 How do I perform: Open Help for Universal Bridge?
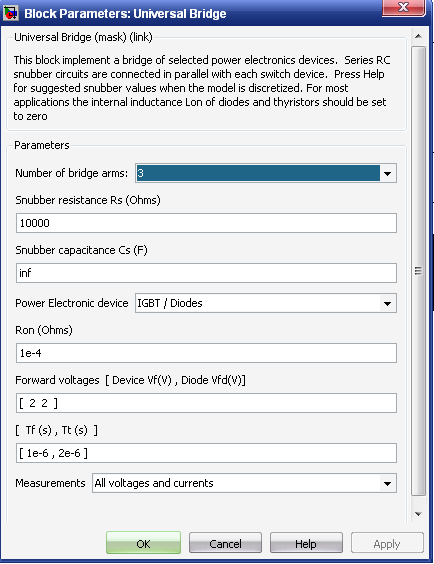point(306,543)
